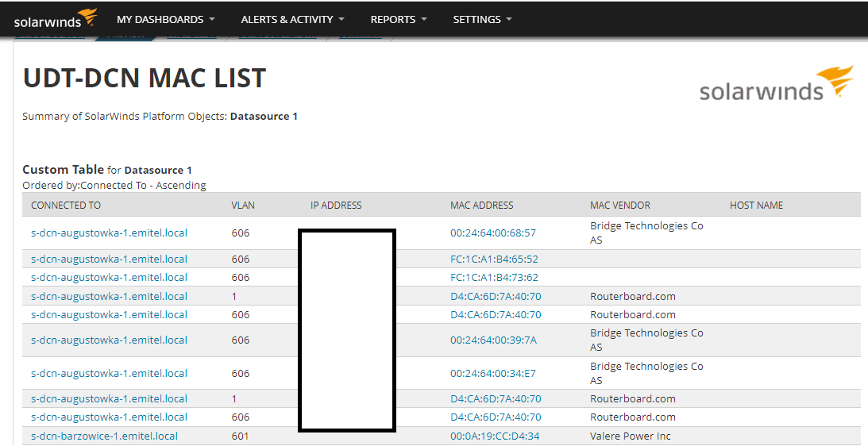Image resolution: width=868 pixels, height=446 pixels.
Task: Open MAC address 00:24:64:00:68:57 link
Action: (x=492, y=233)
